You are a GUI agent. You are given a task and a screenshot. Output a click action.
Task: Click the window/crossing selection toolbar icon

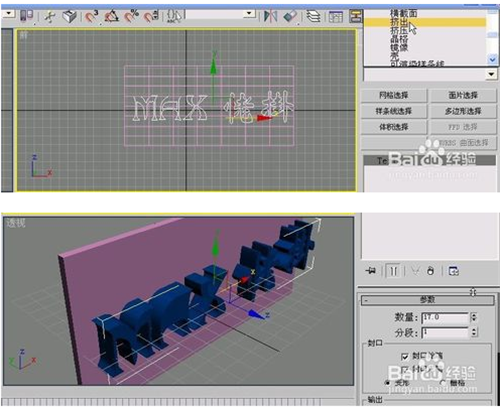27,15
